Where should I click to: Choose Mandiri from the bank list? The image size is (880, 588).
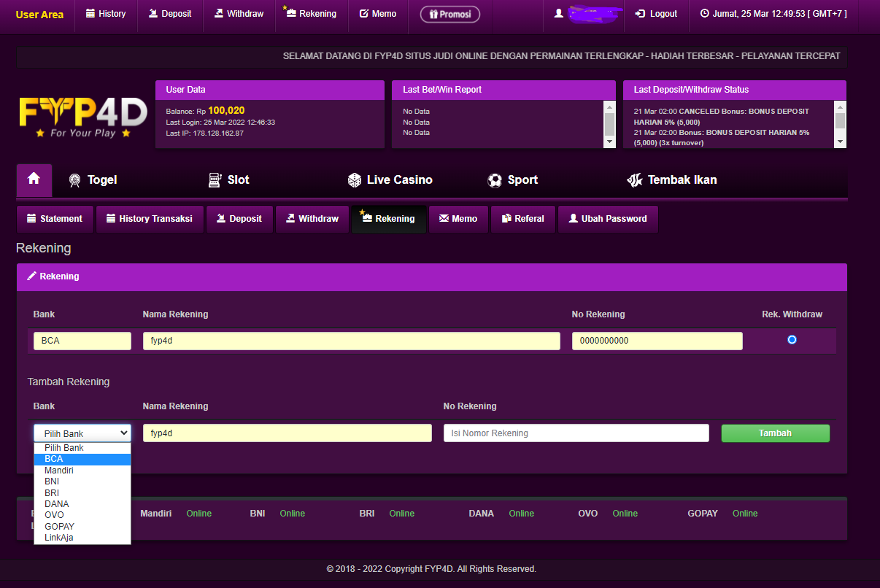point(82,471)
